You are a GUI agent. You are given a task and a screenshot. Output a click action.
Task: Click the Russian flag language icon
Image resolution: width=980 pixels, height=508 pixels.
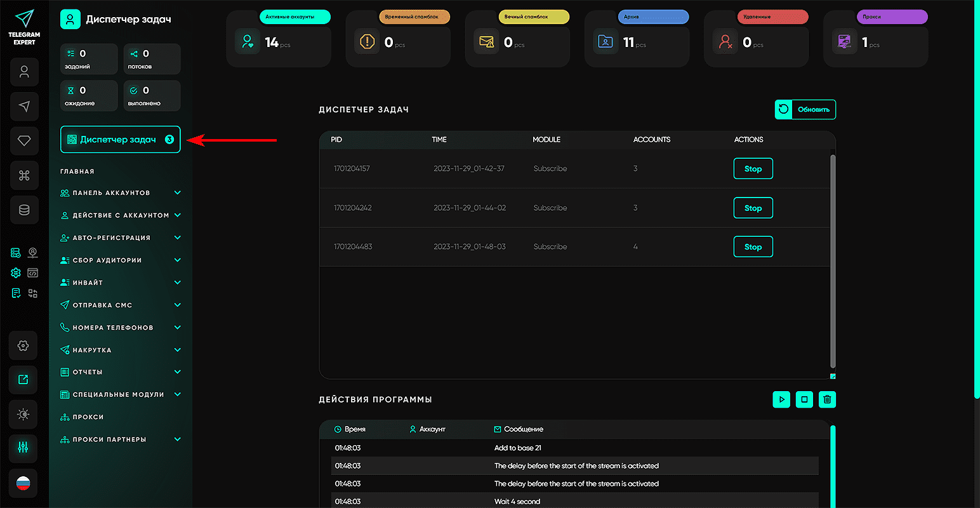point(23,483)
